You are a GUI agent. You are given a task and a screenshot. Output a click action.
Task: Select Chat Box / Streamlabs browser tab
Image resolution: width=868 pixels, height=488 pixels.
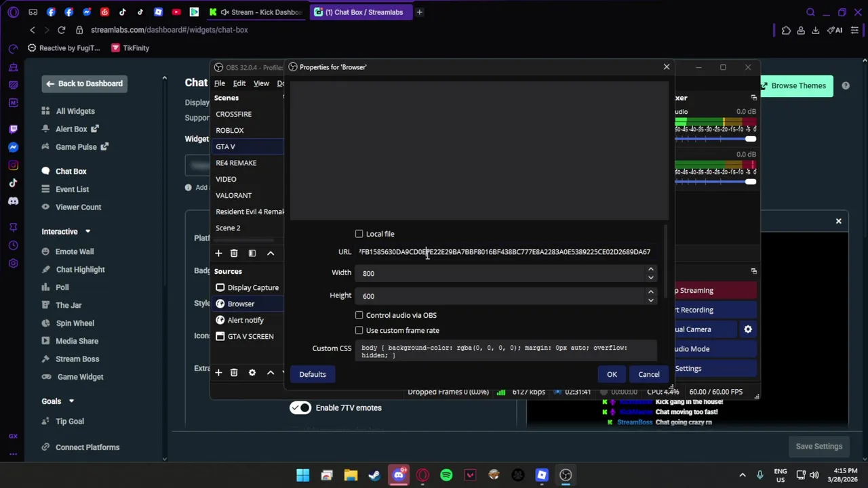click(359, 12)
